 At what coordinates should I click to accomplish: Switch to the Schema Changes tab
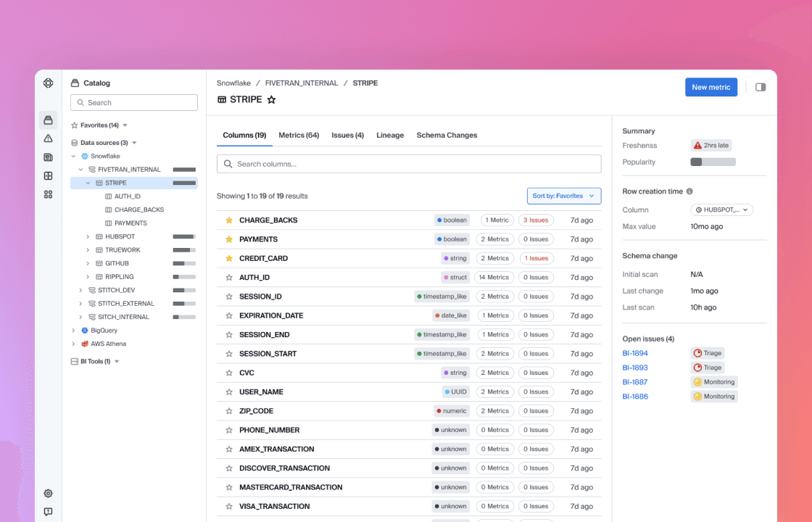[447, 135]
